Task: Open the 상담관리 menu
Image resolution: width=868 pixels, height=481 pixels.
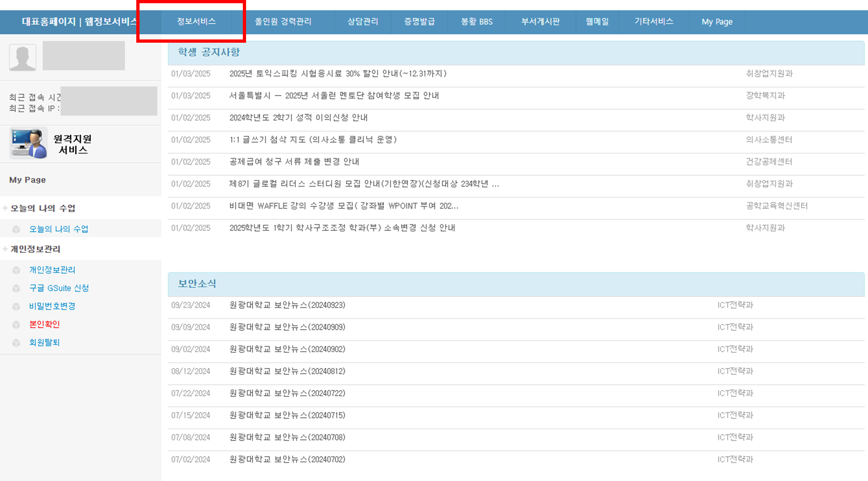Action: point(362,22)
